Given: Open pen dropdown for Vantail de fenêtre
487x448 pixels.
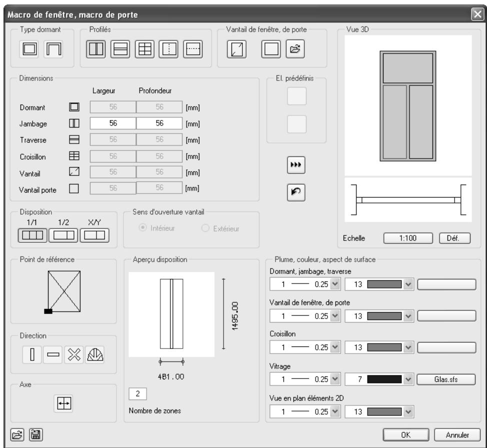Looking at the screenshot, I should coord(335,316).
